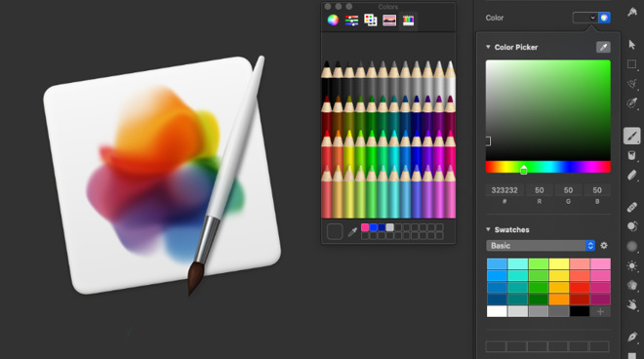Select the Paint brush tool
The image size is (644, 359).
(631, 136)
